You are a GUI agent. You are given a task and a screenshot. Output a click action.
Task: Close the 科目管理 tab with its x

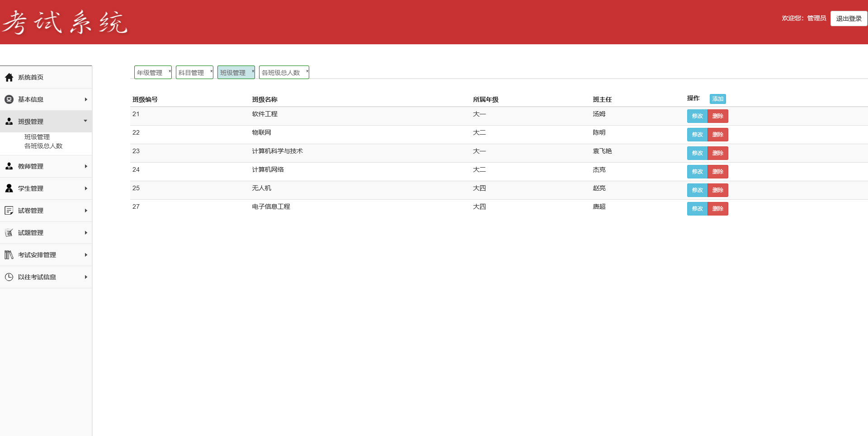(x=211, y=71)
